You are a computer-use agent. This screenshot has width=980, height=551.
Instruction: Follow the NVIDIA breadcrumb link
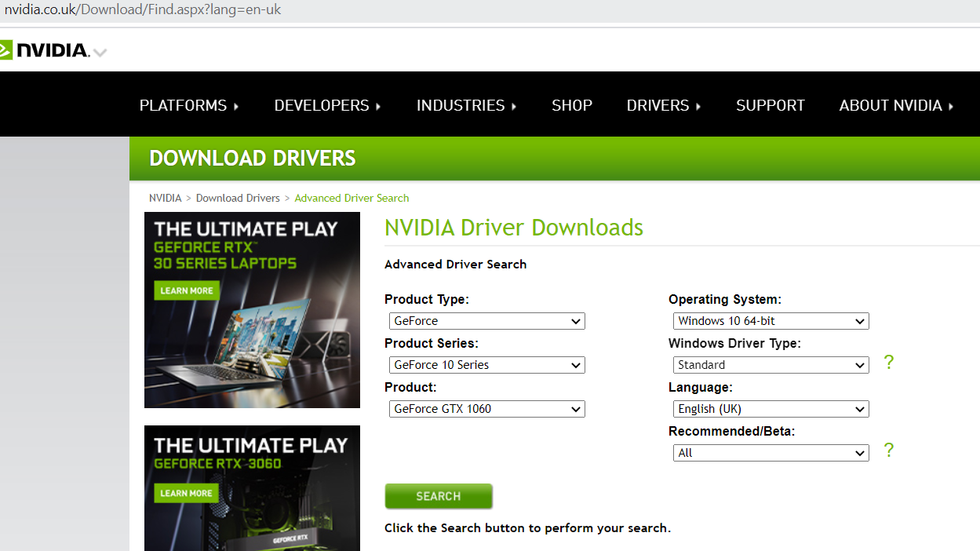tap(166, 198)
